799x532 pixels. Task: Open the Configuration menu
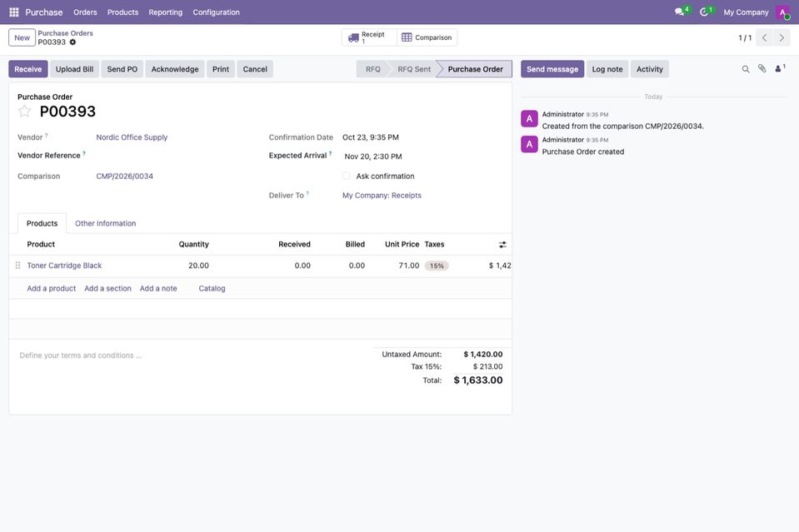(x=216, y=12)
